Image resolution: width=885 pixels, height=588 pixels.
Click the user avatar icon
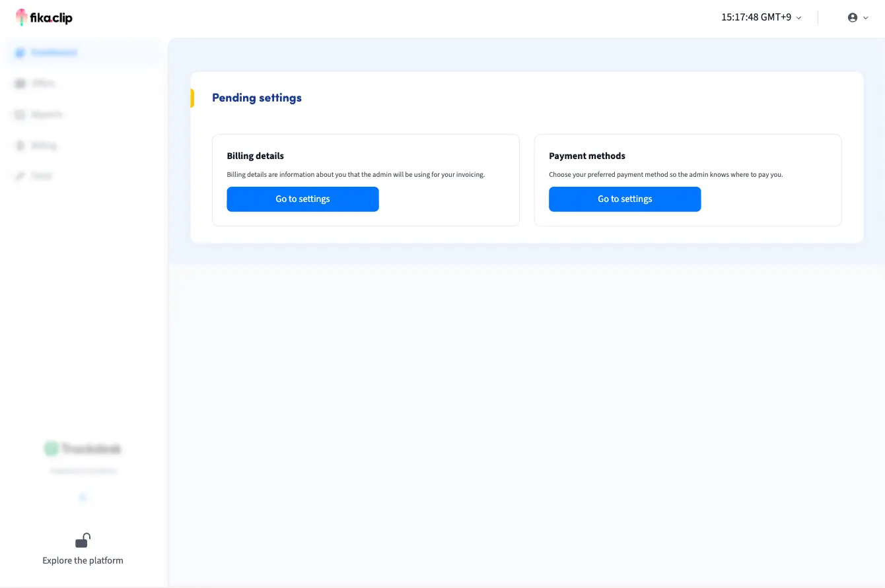coord(853,18)
